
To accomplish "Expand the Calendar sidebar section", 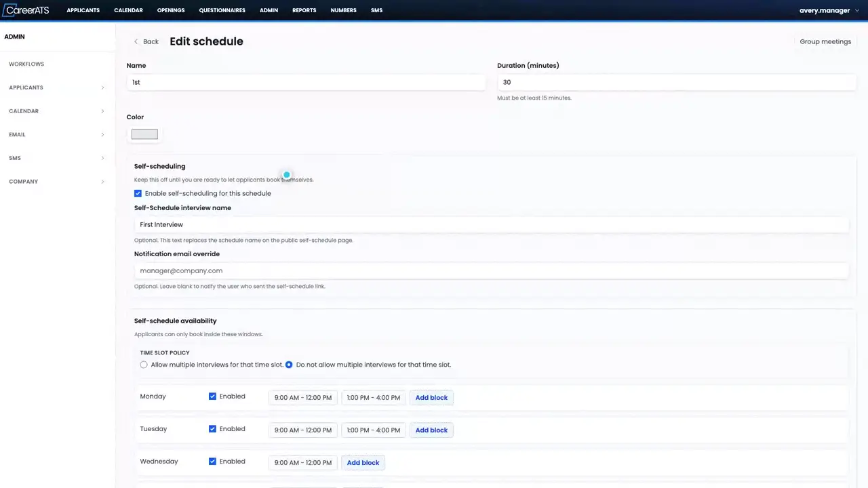I will tap(57, 111).
